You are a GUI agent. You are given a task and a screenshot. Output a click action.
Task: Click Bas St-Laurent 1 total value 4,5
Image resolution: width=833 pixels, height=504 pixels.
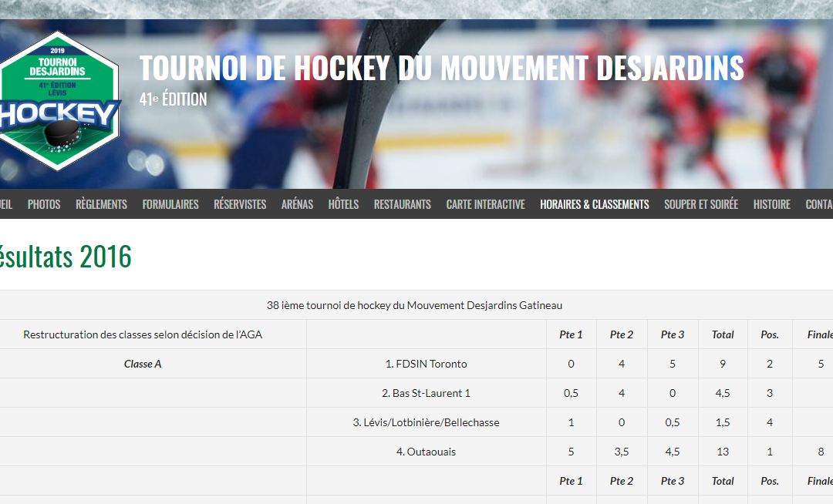pyautogui.click(x=723, y=393)
